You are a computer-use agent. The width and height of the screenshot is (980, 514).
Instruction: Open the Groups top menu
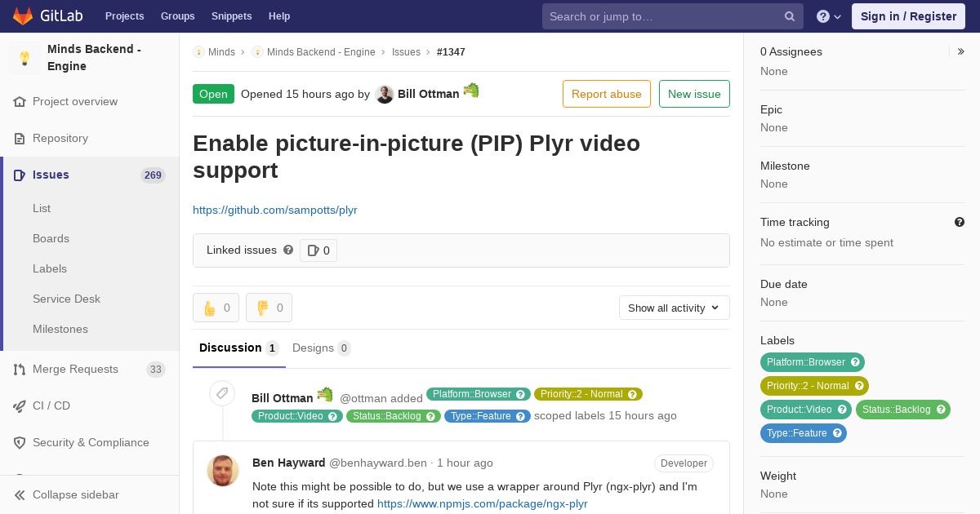click(178, 16)
